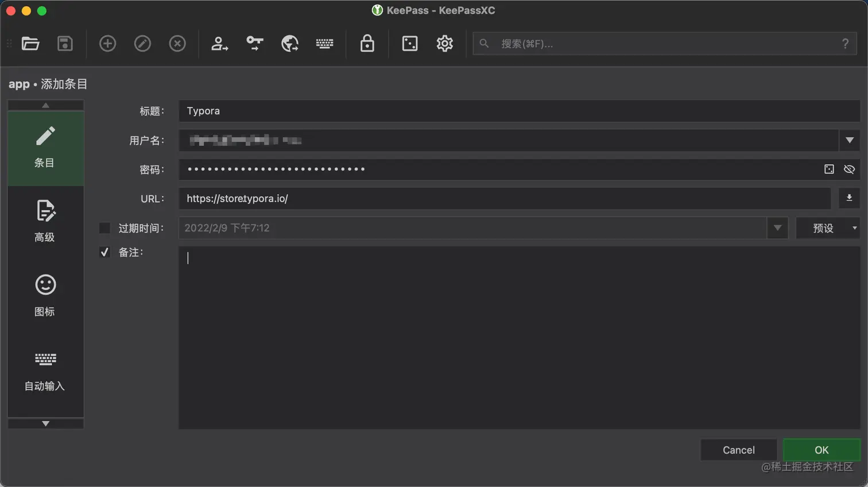Toggle password visibility eye icon
Viewport: 868px width, 487px height.
pyautogui.click(x=849, y=169)
